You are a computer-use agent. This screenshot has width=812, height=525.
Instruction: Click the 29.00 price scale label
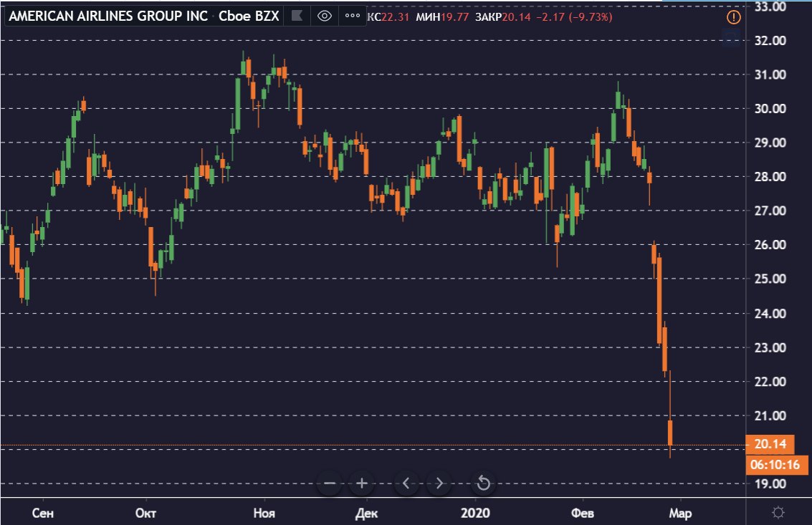(x=770, y=143)
